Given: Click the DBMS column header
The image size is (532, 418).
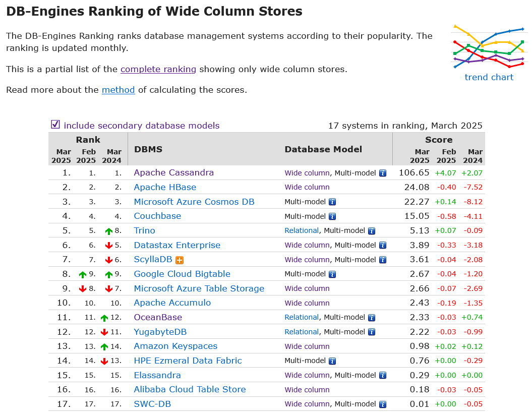Looking at the screenshot, I should [148, 150].
